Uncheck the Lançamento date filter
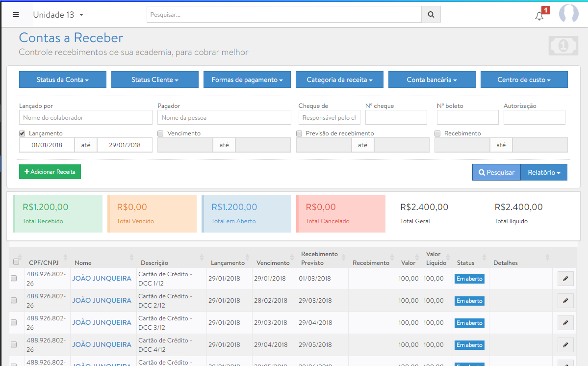 click(22, 133)
